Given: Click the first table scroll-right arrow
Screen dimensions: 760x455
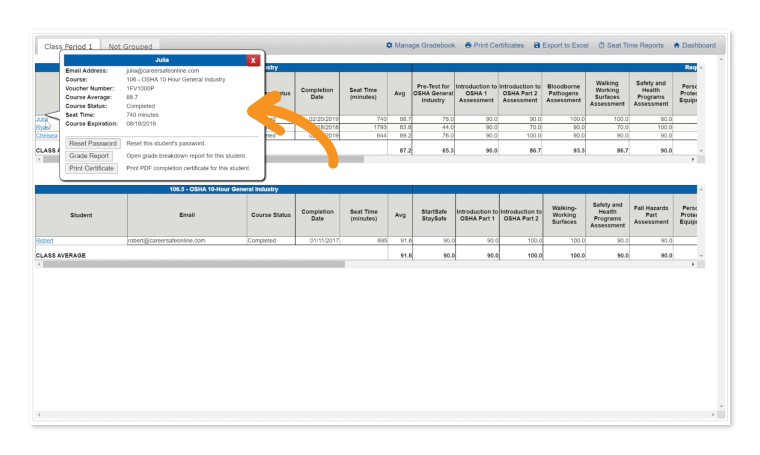Looking at the screenshot, I should (693, 159).
